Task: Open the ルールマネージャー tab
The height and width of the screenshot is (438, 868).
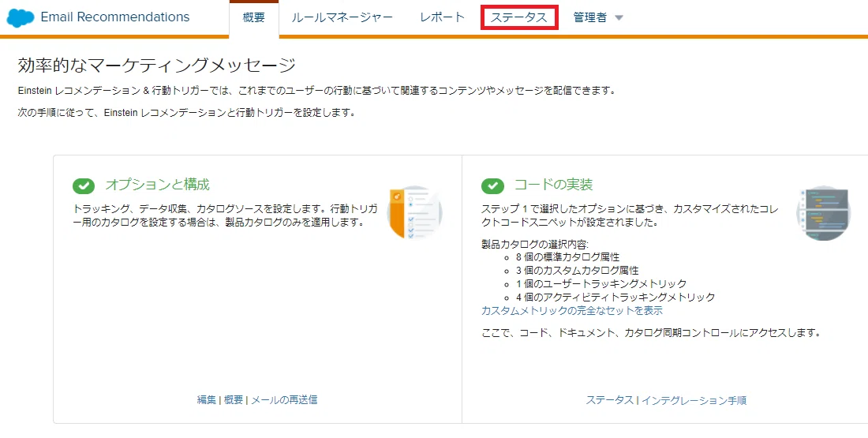Action: coord(342,17)
